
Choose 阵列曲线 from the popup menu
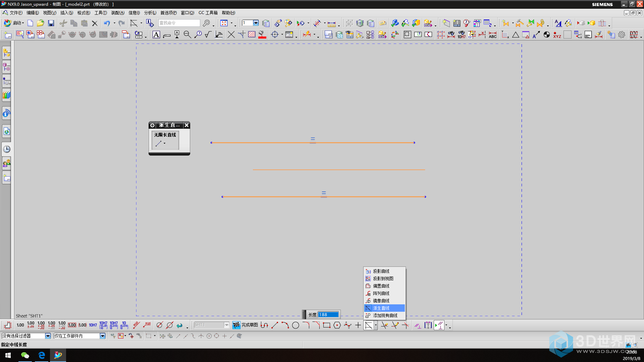[x=384, y=293]
